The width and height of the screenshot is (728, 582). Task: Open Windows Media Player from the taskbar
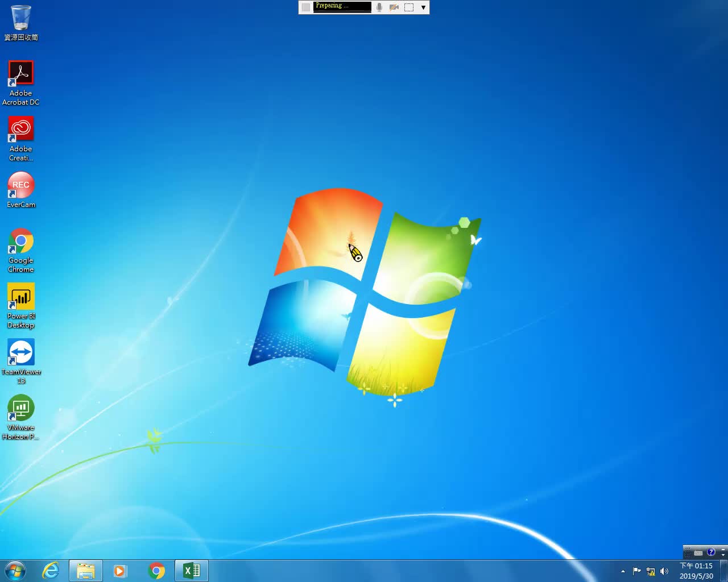[x=120, y=571]
